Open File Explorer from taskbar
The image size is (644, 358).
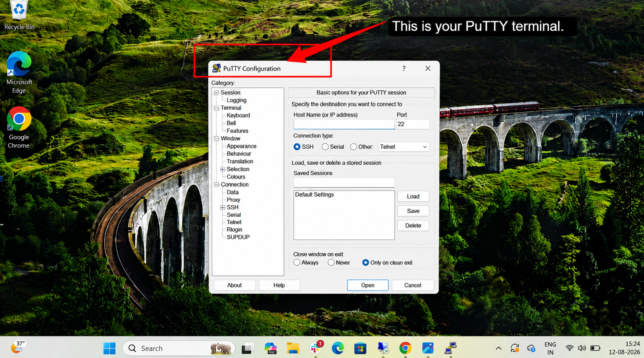pos(293,348)
